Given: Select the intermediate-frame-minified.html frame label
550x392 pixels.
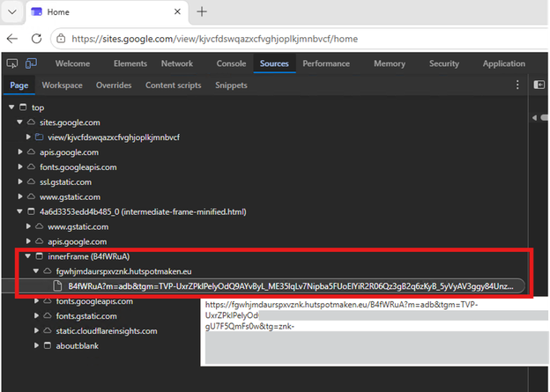Looking at the screenshot, I should coord(143,211).
